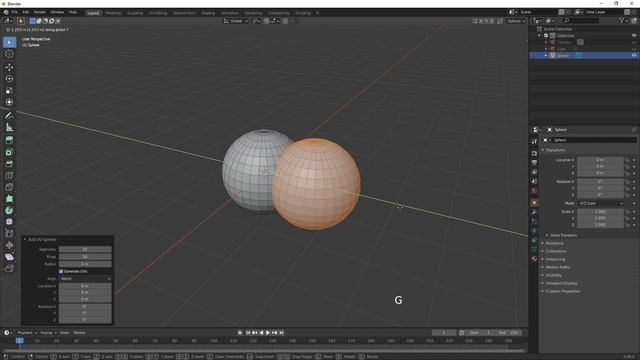Expand the Relations section
The height and width of the screenshot is (360, 640).
pyautogui.click(x=553, y=243)
